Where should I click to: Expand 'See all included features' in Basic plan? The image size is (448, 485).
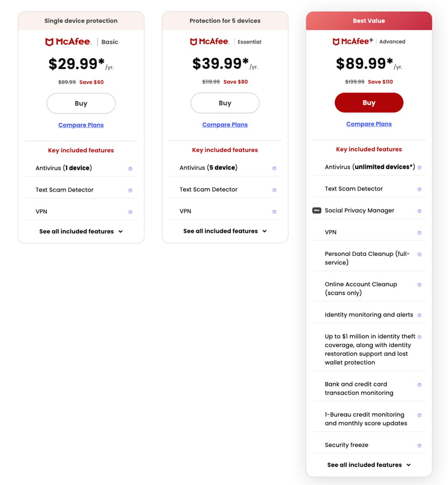(81, 231)
